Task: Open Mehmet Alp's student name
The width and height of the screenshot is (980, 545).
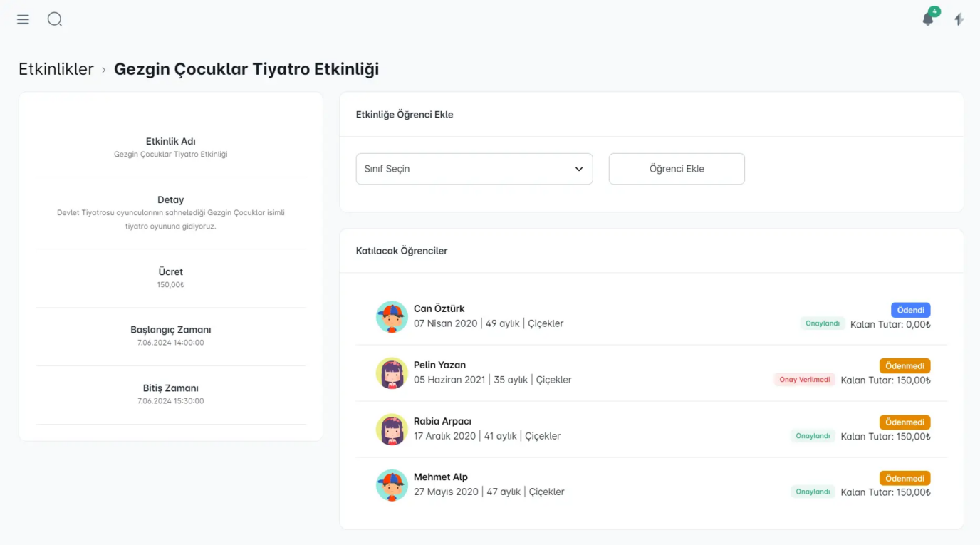Action: click(441, 477)
